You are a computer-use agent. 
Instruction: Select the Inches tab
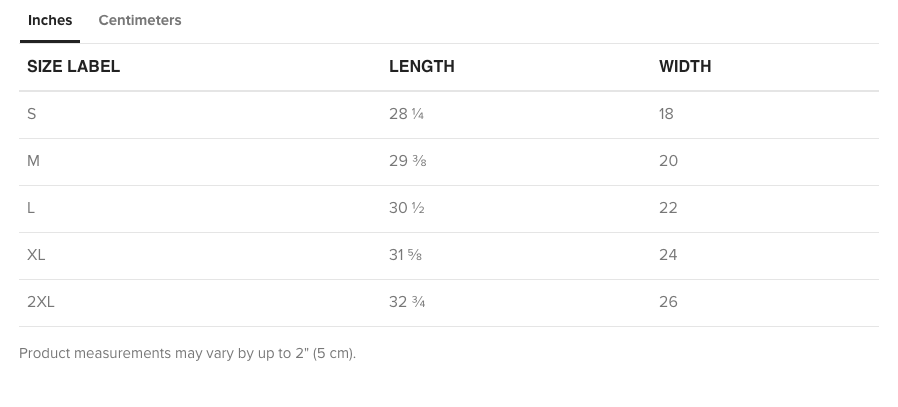pyautogui.click(x=49, y=20)
